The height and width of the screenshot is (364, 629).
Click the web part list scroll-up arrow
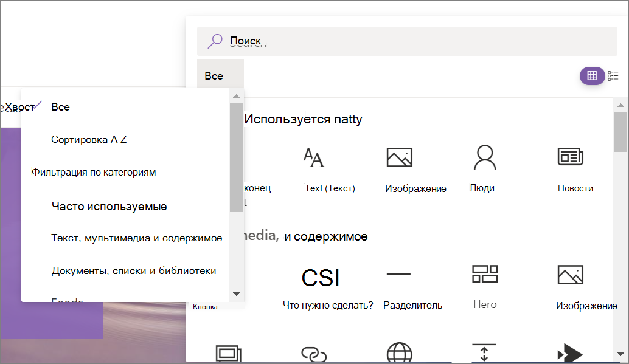pos(620,105)
